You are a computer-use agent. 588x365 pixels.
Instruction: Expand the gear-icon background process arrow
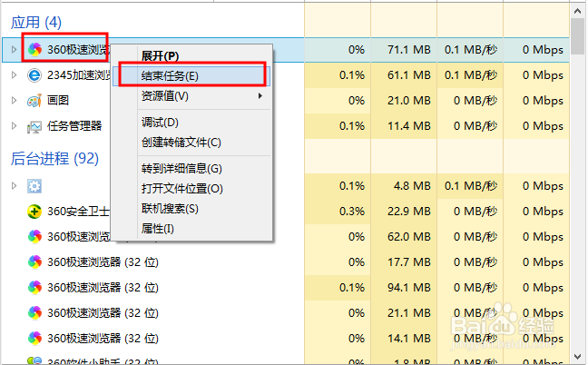point(14,186)
